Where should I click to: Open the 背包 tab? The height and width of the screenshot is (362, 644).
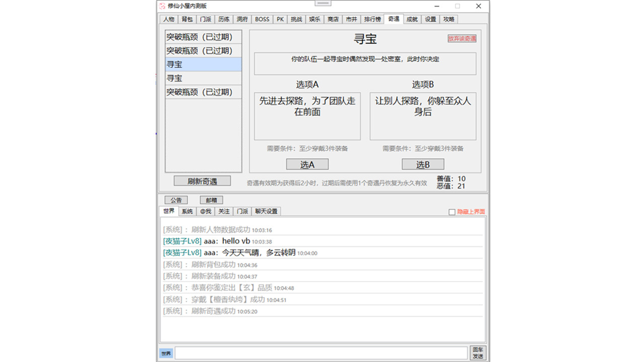[x=187, y=19]
